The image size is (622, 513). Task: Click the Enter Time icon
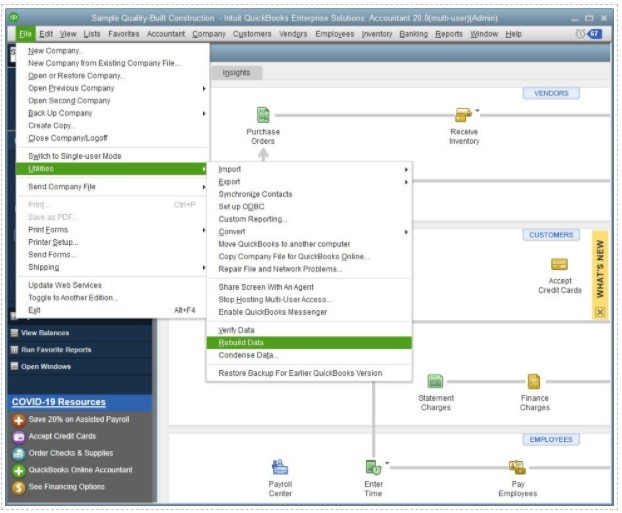373,467
